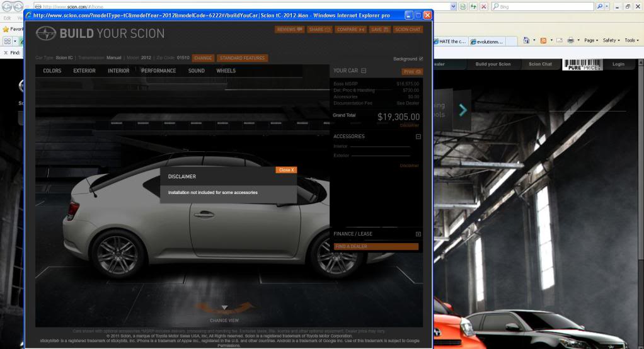Click the Read Mail icon in the command bar
The height and width of the screenshot is (349, 644).
pyautogui.click(x=560, y=40)
